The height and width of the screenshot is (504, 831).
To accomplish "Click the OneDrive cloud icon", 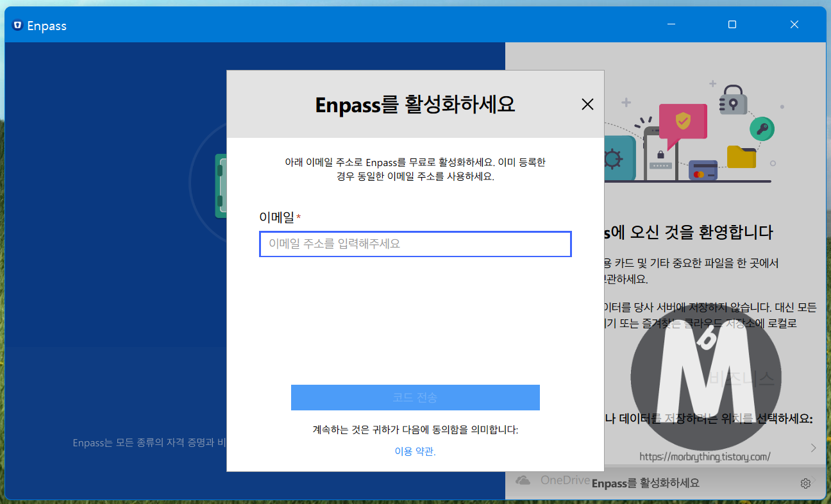I will pyautogui.click(x=523, y=480).
